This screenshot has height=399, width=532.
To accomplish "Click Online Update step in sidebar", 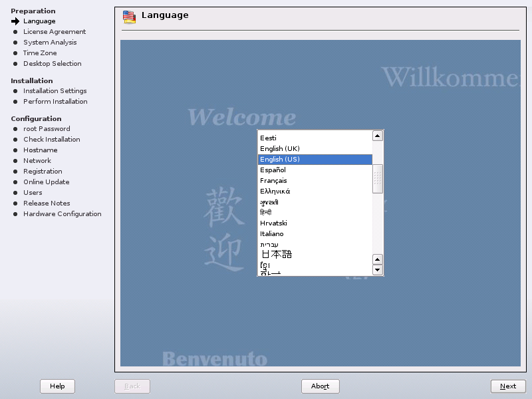I will (47, 182).
